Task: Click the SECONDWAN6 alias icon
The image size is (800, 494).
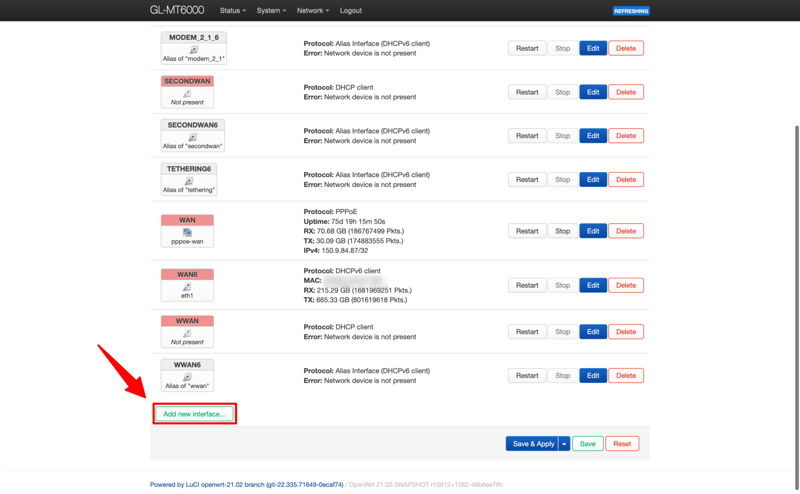Action: tap(193, 137)
